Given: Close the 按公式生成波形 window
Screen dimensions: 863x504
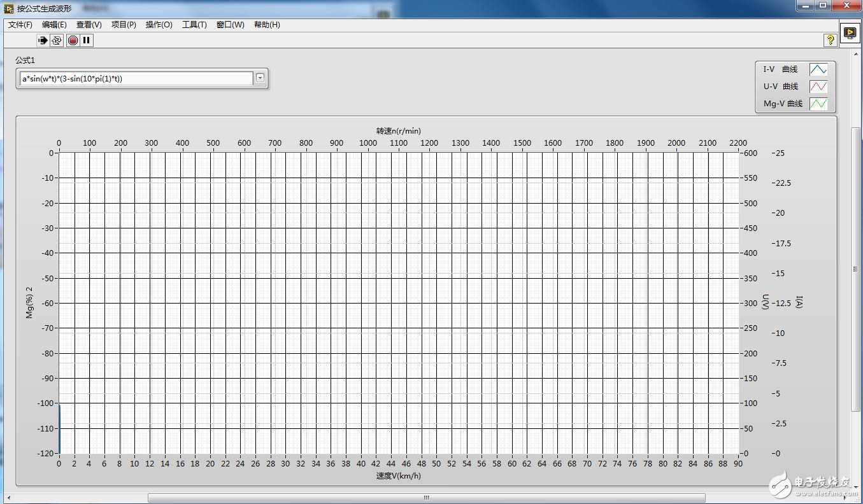Looking at the screenshot, I should coord(846,6).
